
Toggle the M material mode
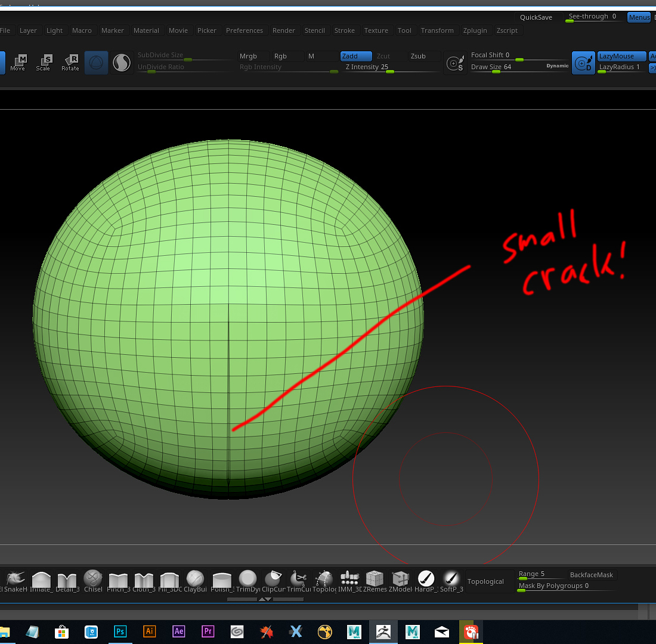(x=322, y=56)
